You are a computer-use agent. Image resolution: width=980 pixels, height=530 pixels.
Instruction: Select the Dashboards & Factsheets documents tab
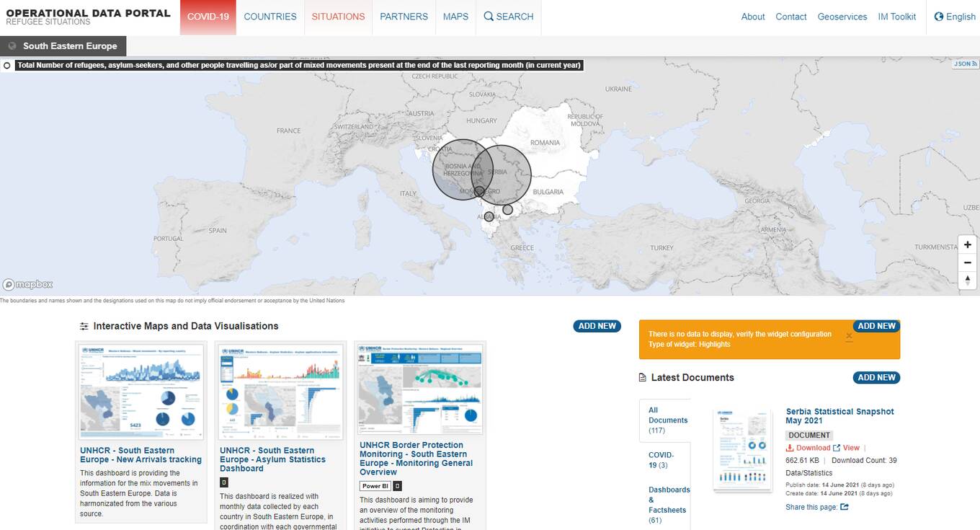point(669,505)
